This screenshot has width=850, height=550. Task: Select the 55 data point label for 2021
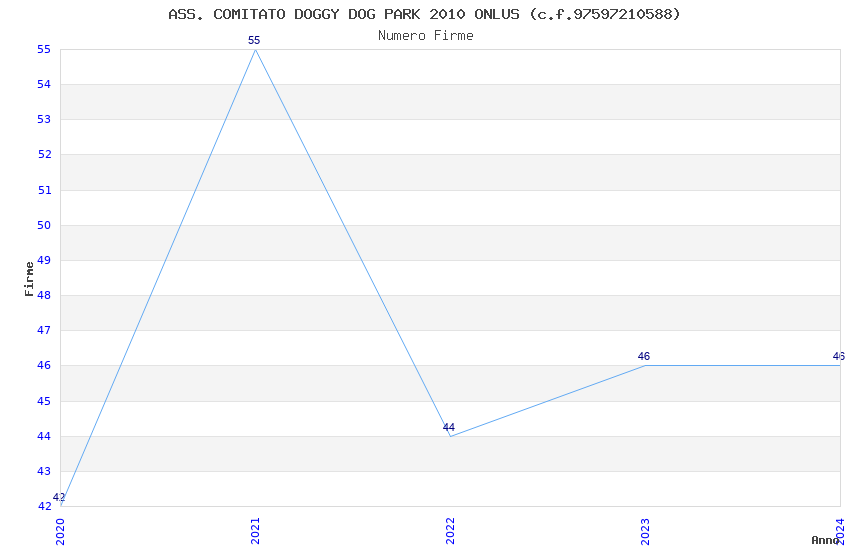point(254,40)
